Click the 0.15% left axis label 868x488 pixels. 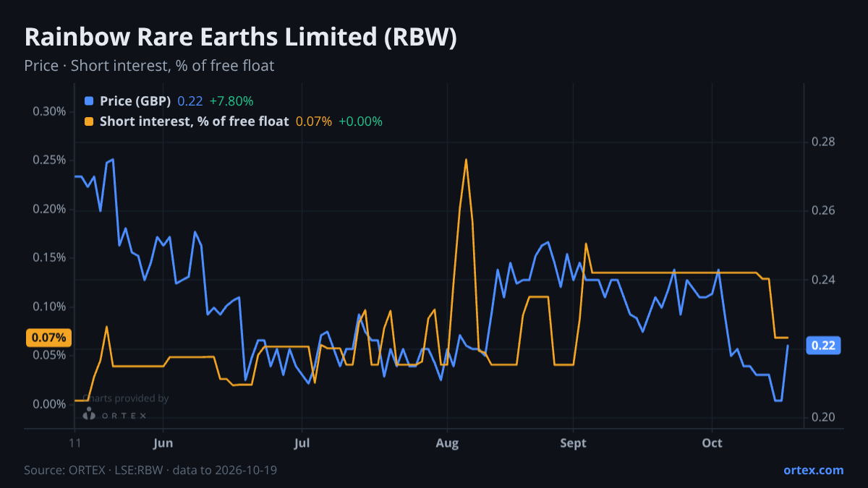click(50, 257)
